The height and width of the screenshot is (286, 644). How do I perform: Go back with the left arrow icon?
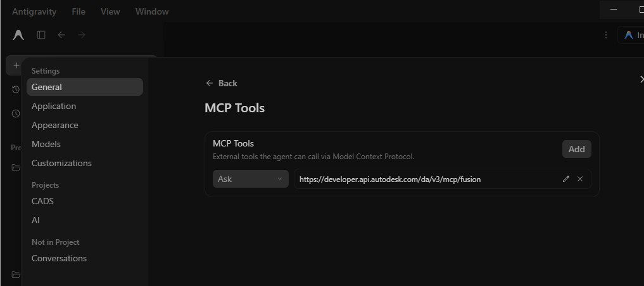[x=61, y=35]
